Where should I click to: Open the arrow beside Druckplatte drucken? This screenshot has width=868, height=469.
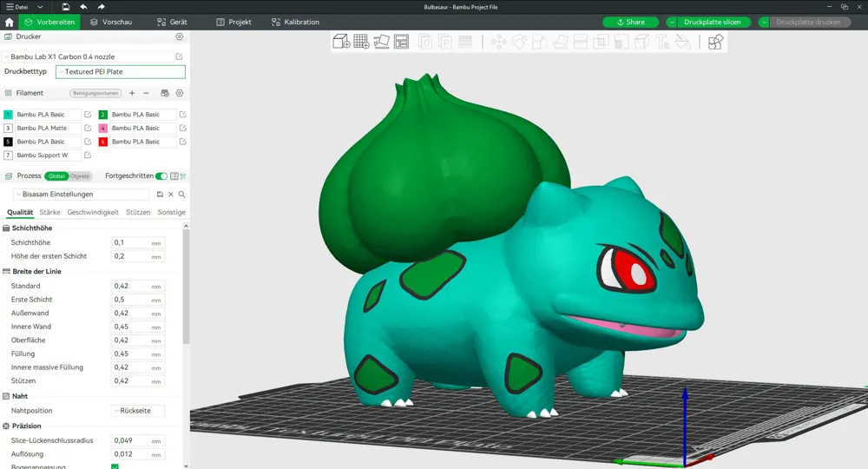point(764,23)
